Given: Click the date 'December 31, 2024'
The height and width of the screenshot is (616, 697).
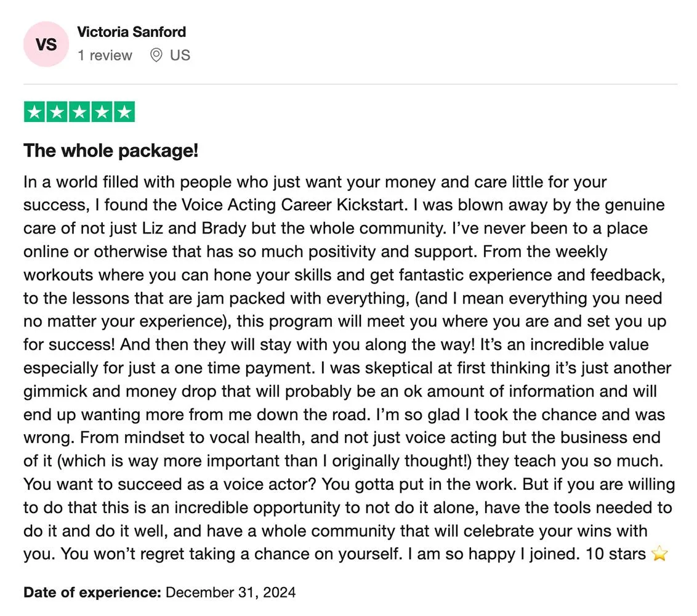Looking at the screenshot, I should [231, 593].
